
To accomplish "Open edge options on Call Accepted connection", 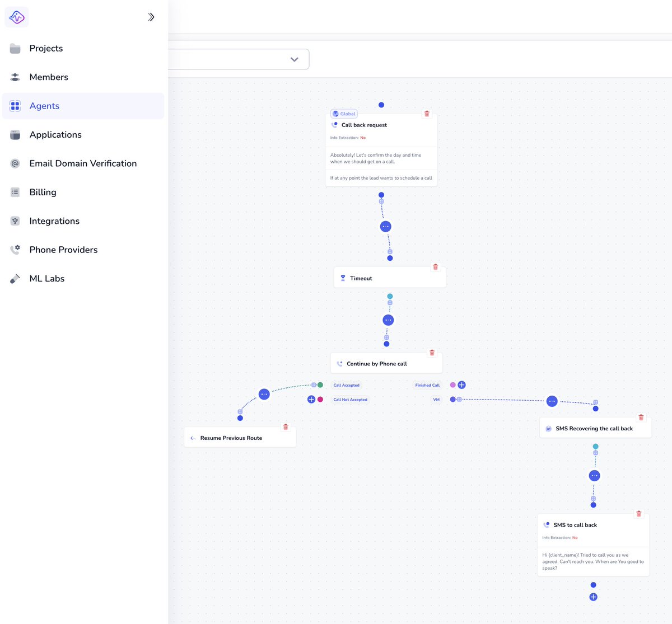I will coord(264,395).
